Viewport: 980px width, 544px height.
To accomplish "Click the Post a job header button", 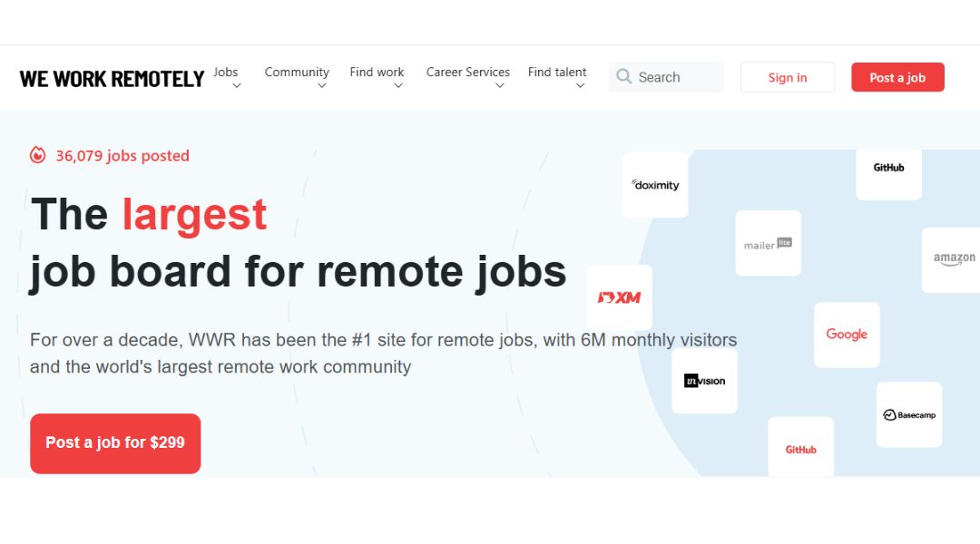I will click(x=897, y=77).
